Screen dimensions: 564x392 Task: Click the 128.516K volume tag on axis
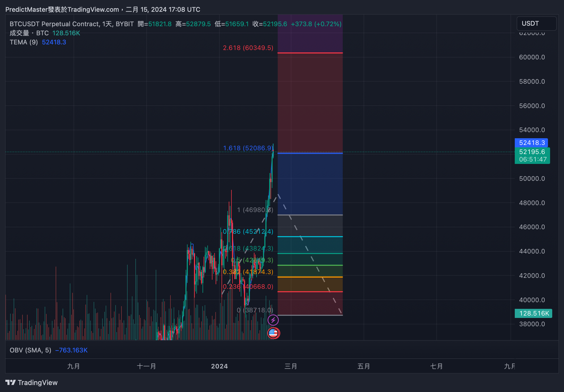click(x=533, y=313)
